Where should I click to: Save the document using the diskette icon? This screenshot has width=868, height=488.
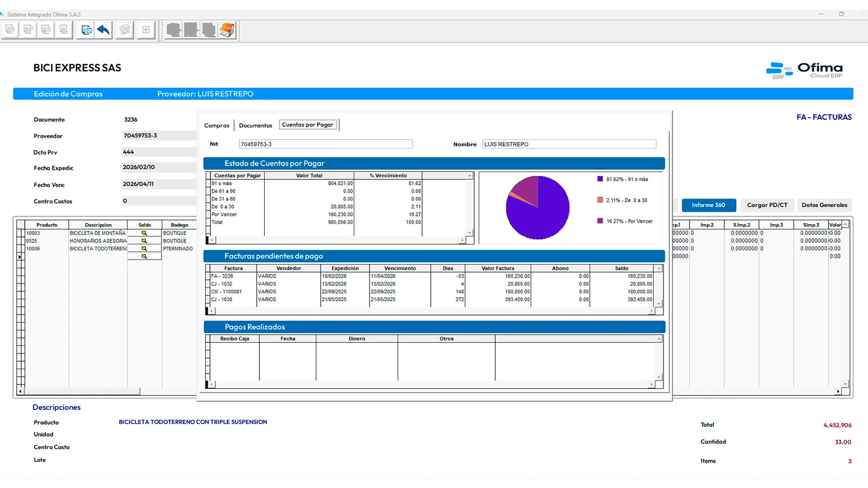[x=86, y=30]
